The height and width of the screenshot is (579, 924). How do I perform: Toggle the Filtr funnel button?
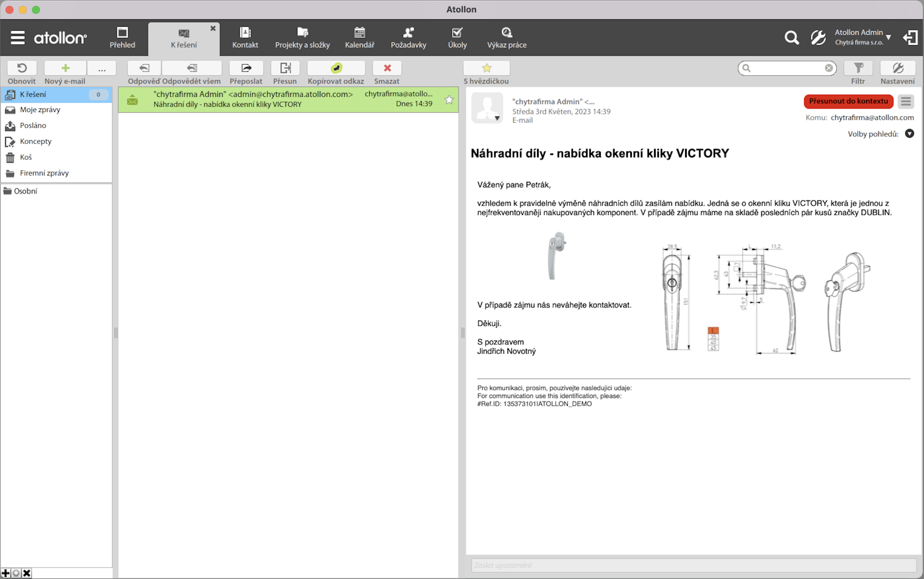858,68
